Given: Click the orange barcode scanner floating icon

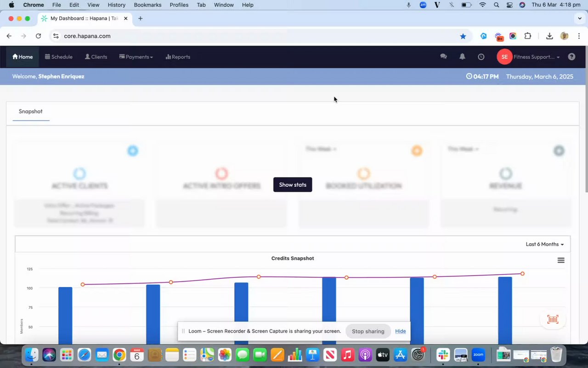Looking at the screenshot, I should click(553, 319).
